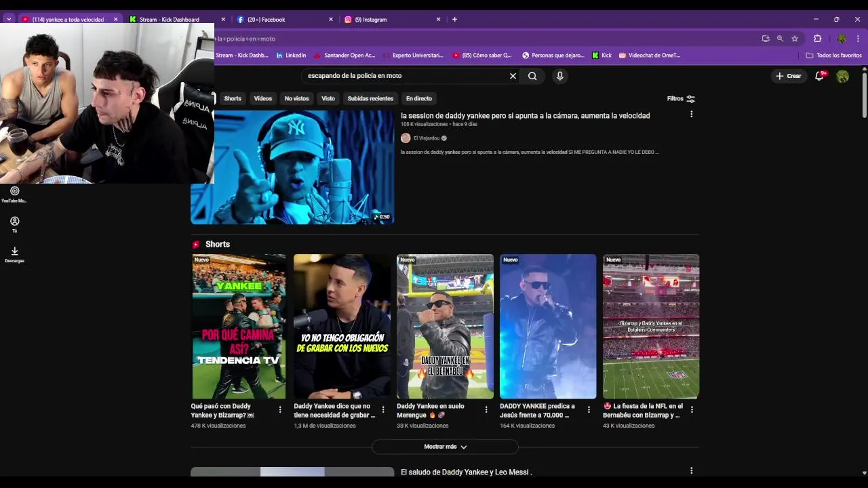Open YouTube Music in sidebar

14,195
